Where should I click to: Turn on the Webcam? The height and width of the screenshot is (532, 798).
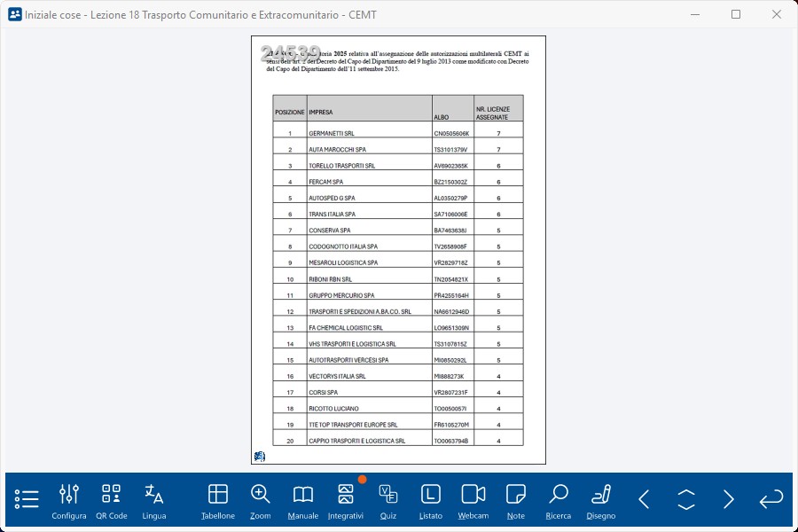473,501
